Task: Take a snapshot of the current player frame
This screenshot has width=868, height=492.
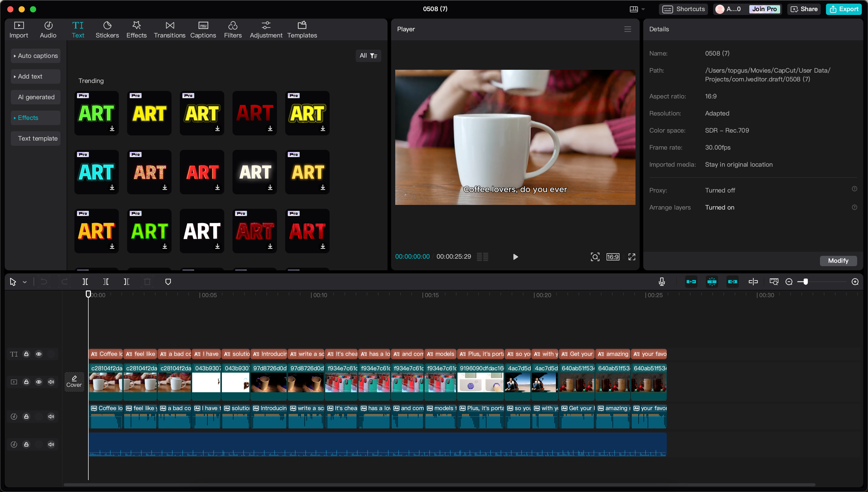Action: [595, 257]
